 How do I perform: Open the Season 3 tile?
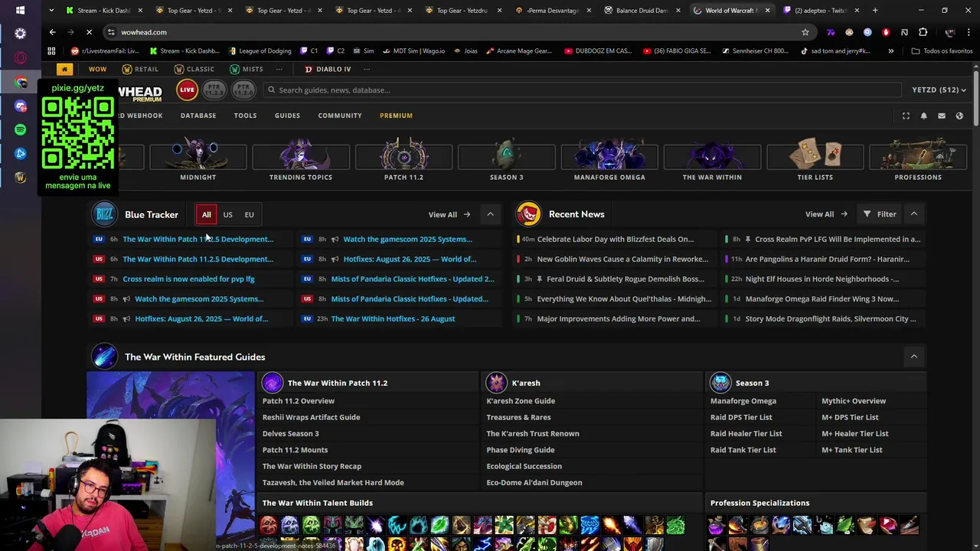coord(506,160)
